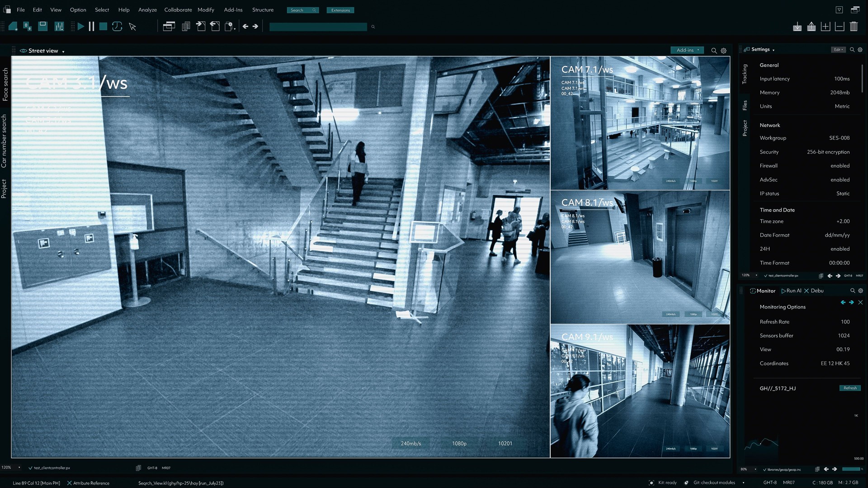Click the download import icon at top right
Screen dimensions: 868x488
pos(797,26)
